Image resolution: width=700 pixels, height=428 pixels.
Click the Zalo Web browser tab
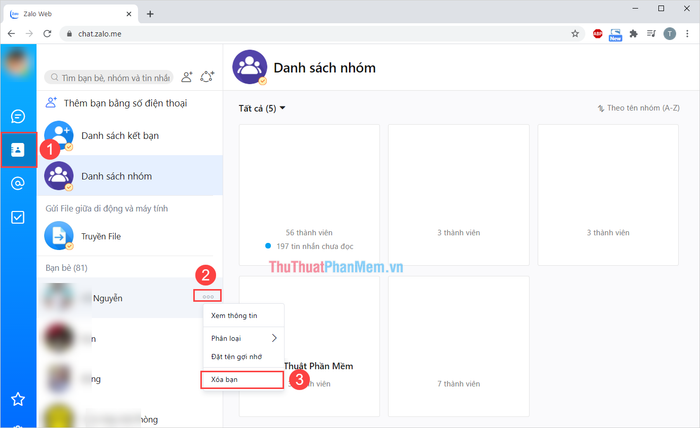(x=70, y=14)
